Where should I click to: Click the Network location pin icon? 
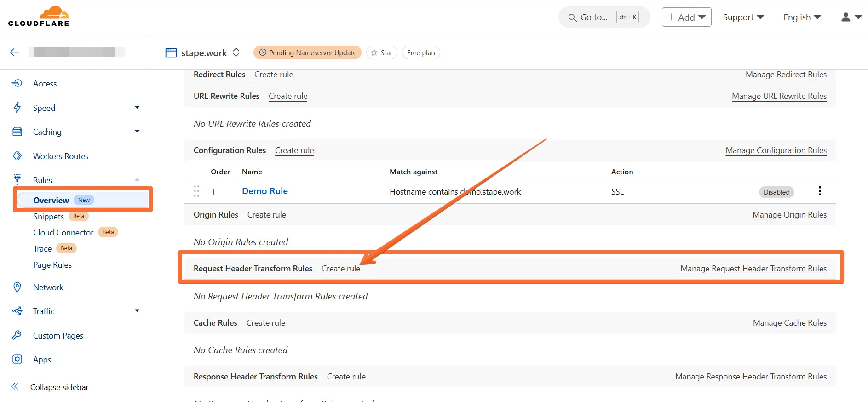tap(17, 287)
